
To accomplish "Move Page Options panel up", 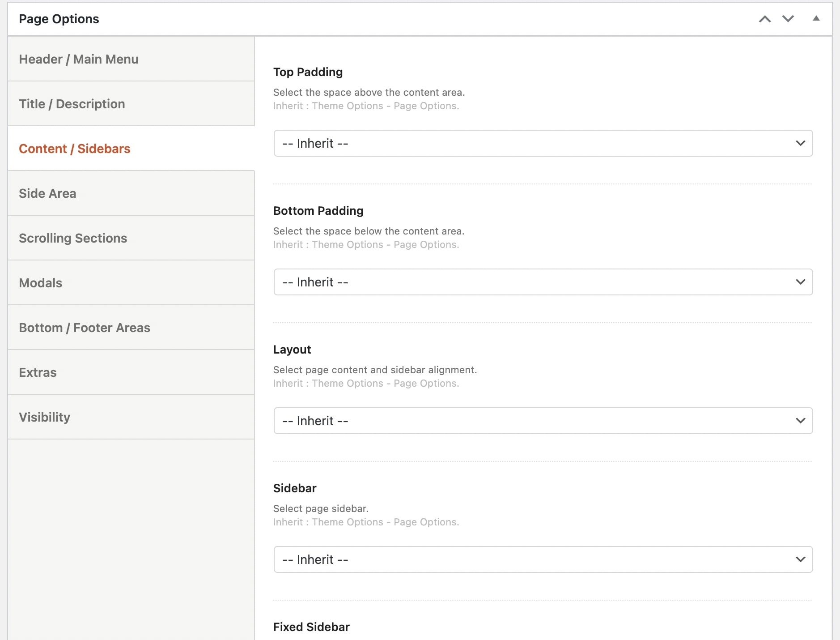I will pos(765,19).
